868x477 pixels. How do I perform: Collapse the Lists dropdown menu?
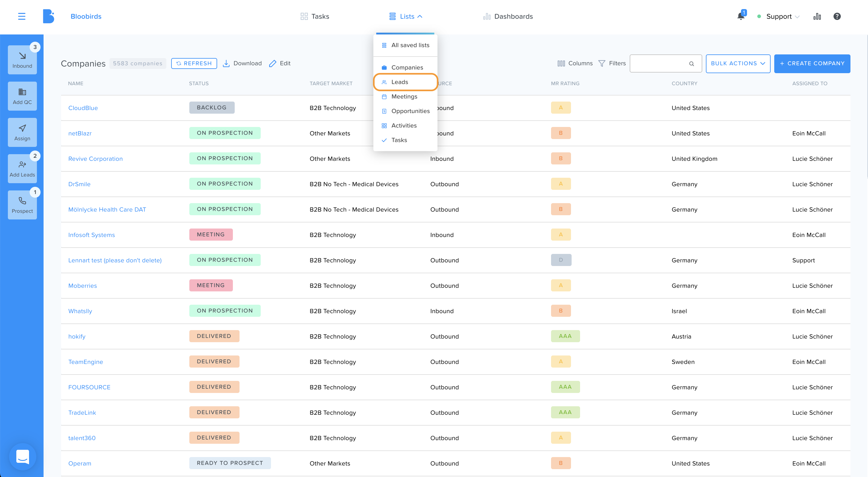(406, 16)
